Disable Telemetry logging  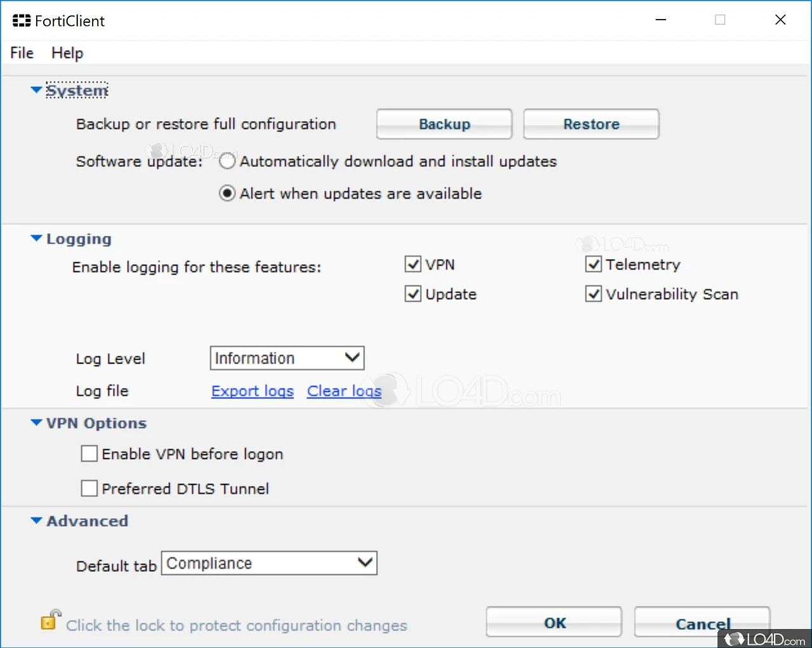[593, 264]
